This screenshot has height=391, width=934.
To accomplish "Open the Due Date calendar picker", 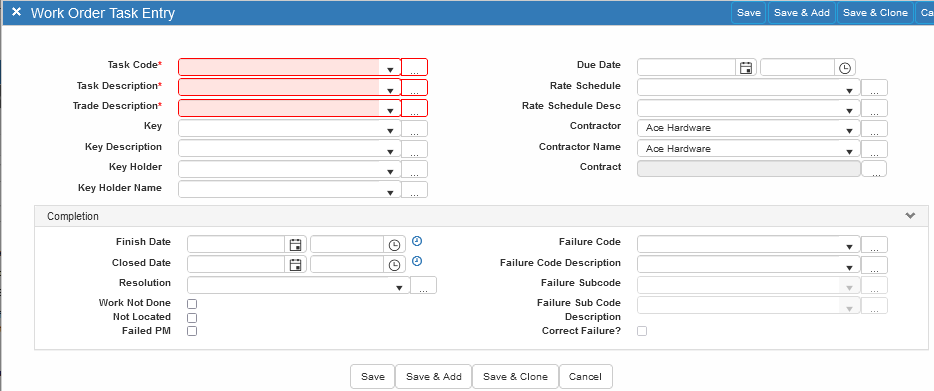I will [x=746, y=67].
